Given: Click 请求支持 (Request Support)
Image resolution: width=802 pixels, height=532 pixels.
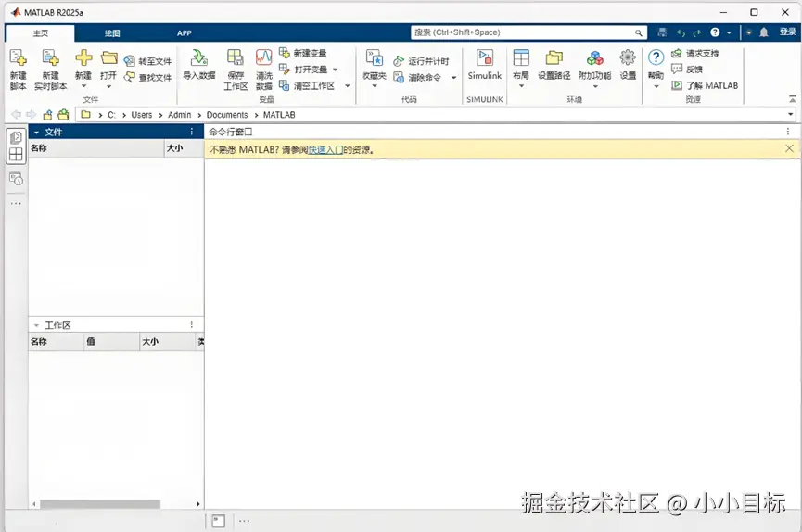Looking at the screenshot, I should [695, 53].
